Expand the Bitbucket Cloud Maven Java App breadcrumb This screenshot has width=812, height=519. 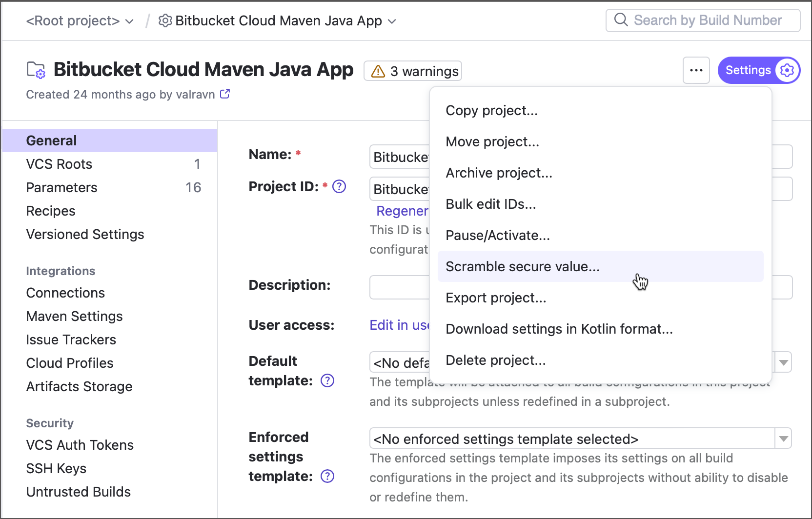[392, 21]
